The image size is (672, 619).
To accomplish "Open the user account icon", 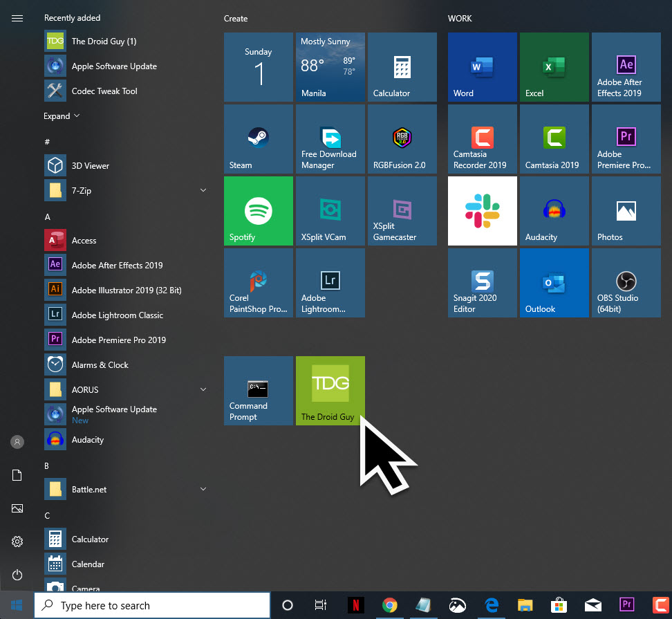I will tap(17, 442).
